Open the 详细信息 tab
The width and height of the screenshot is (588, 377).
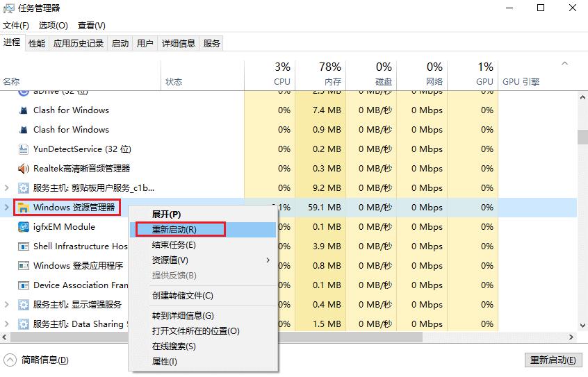pos(179,43)
